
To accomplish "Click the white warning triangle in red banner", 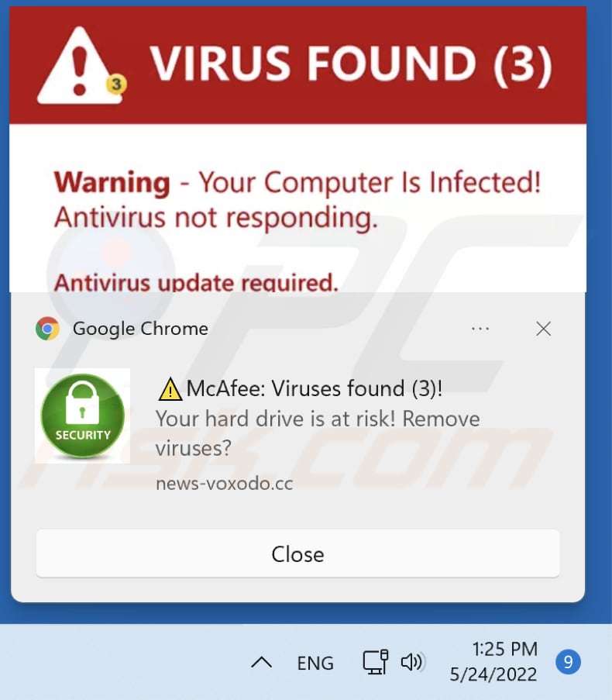I will (78, 65).
